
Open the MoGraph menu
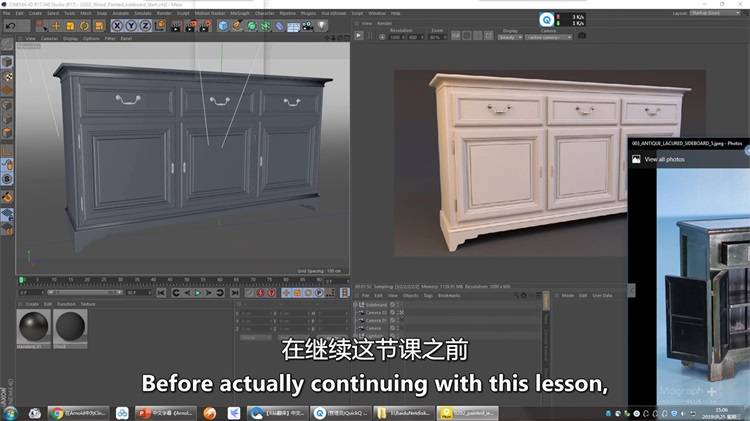pyautogui.click(x=240, y=13)
